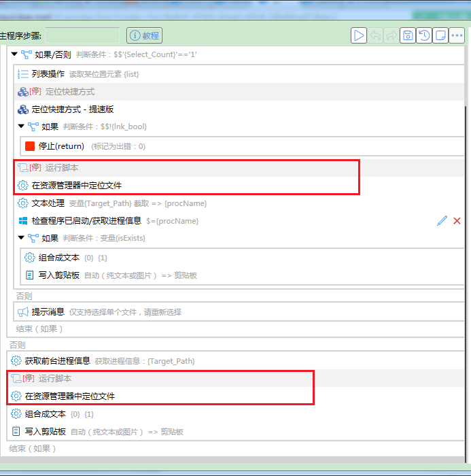
Task: Click the 获取前台进程信息 gear icon
Action: click(16, 360)
